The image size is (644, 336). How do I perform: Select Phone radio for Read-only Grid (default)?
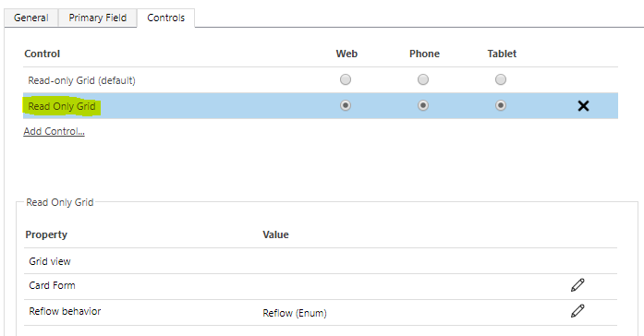coord(423,79)
